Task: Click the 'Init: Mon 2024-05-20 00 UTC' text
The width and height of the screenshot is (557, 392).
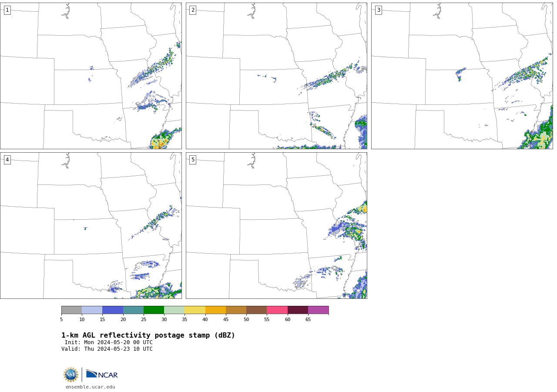Action: pyautogui.click(x=109, y=342)
